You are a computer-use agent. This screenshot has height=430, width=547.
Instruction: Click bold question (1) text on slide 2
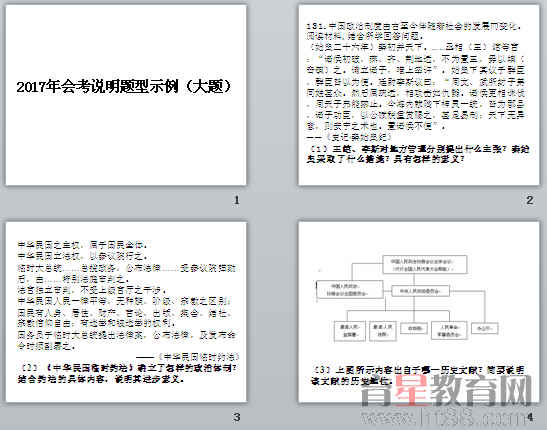pos(418,154)
